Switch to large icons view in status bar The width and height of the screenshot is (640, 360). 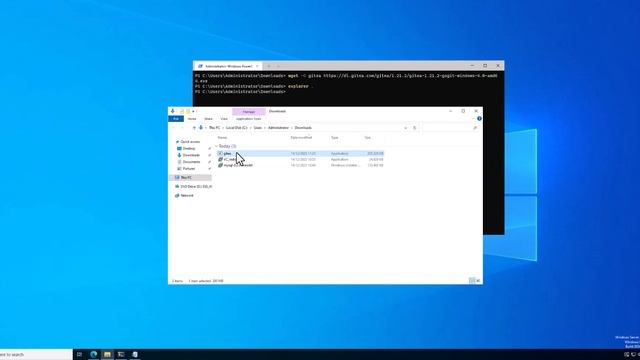coord(478,280)
